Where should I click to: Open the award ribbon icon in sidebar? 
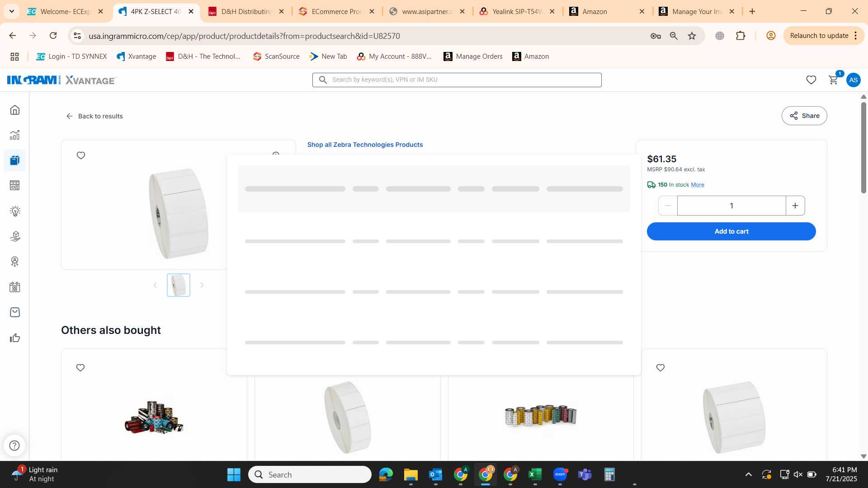click(15, 262)
